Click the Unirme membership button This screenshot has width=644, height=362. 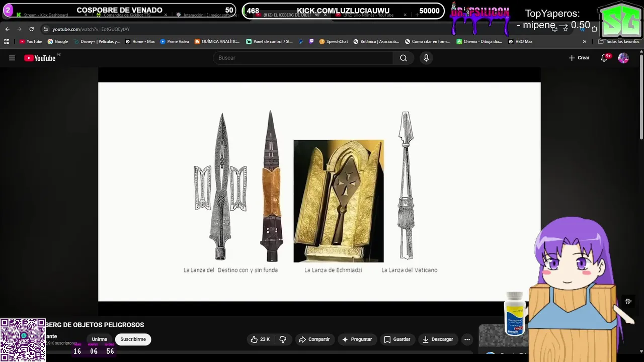99,339
